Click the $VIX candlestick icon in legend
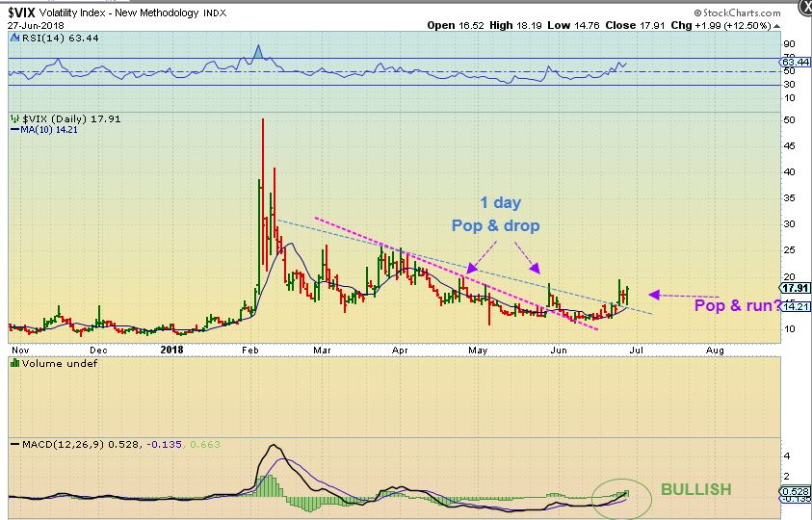The image size is (812, 520). pos(13,119)
